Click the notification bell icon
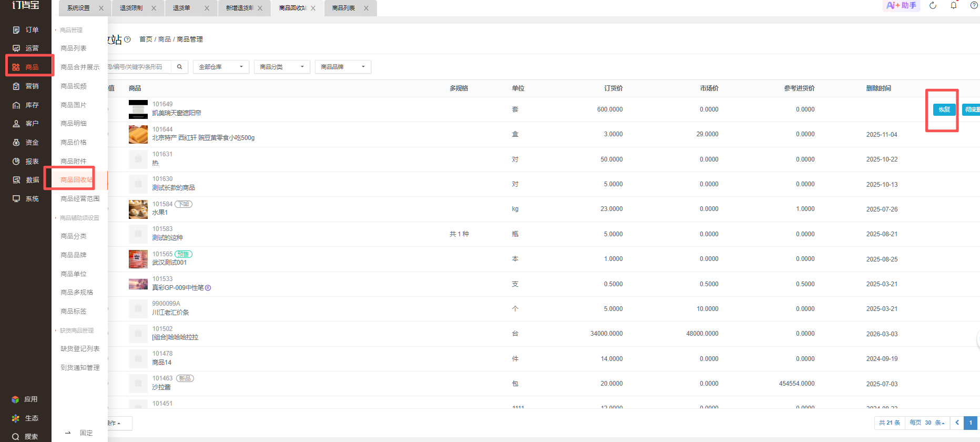980x442 pixels. (954, 5)
